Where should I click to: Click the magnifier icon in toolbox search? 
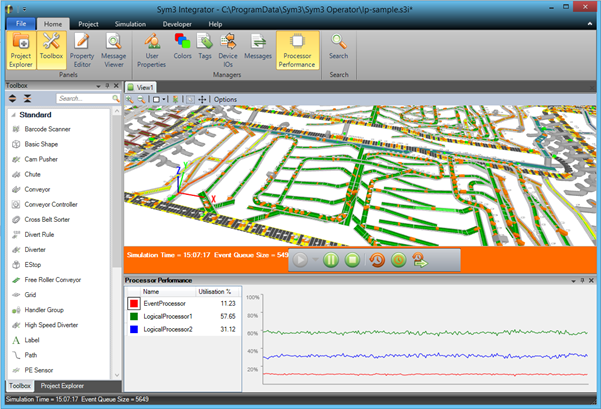click(x=115, y=99)
